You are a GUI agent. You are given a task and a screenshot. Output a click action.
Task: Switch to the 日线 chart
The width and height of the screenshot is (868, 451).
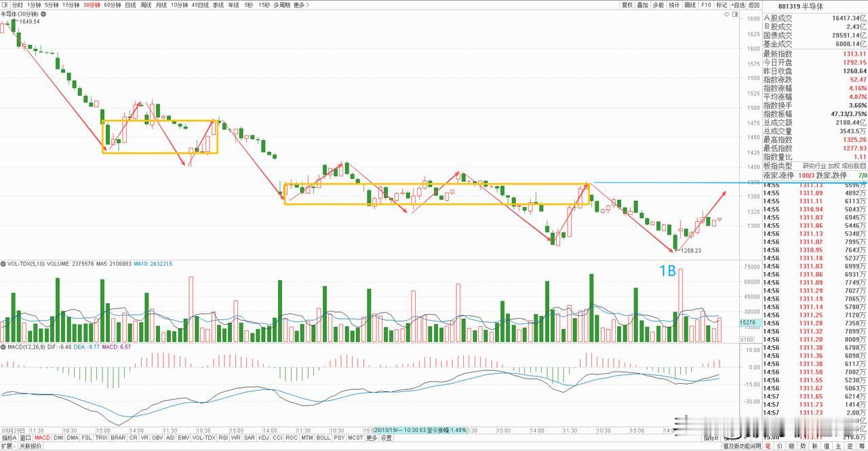tap(130, 5)
